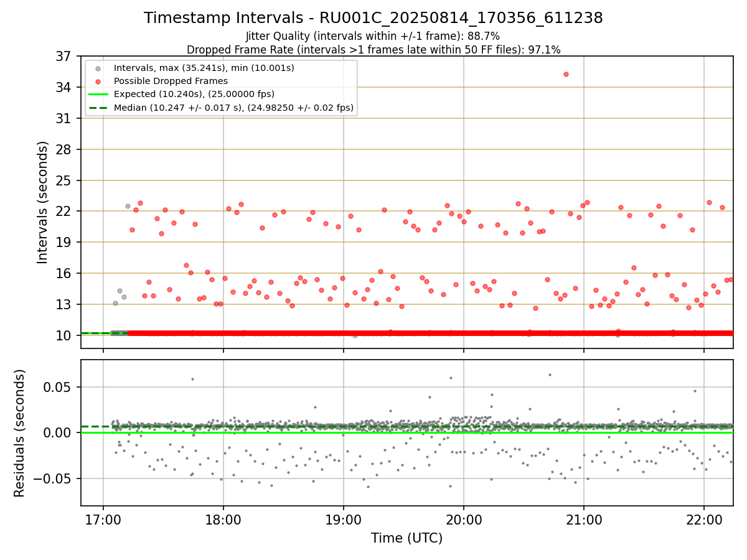Image resolution: width=747 pixels, height=560 pixels.
Task: Click the 19:00 tick label
Action: [x=344, y=519]
